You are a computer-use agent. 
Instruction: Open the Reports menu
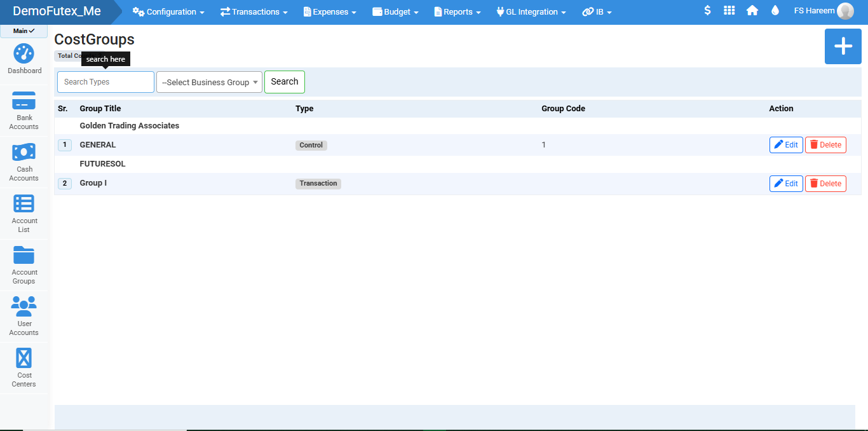point(458,12)
